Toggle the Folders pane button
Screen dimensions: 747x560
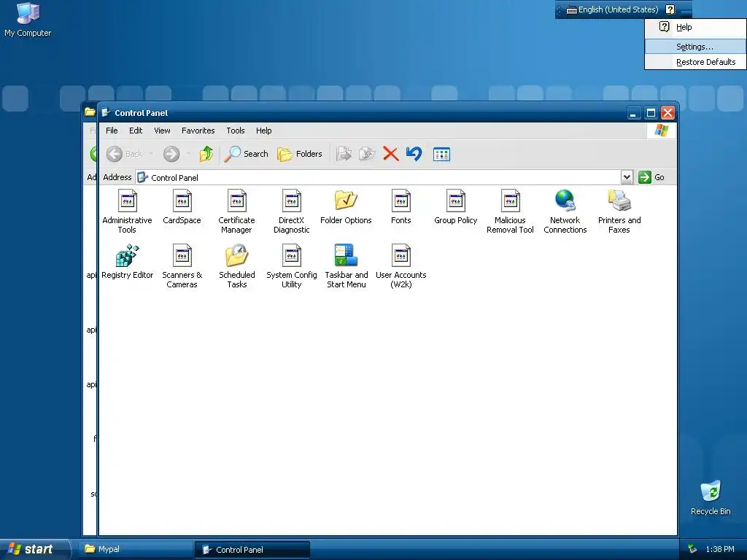[300, 154]
